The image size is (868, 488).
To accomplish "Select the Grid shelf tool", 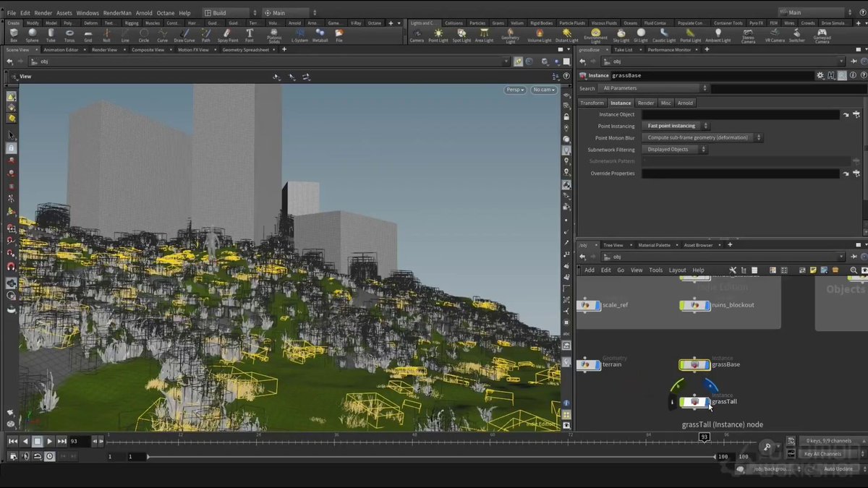I will pyautogui.click(x=88, y=35).
